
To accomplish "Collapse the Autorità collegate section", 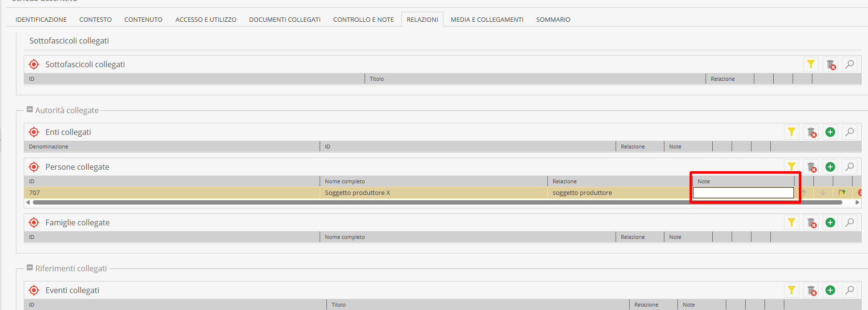I will tap(29, 110).
